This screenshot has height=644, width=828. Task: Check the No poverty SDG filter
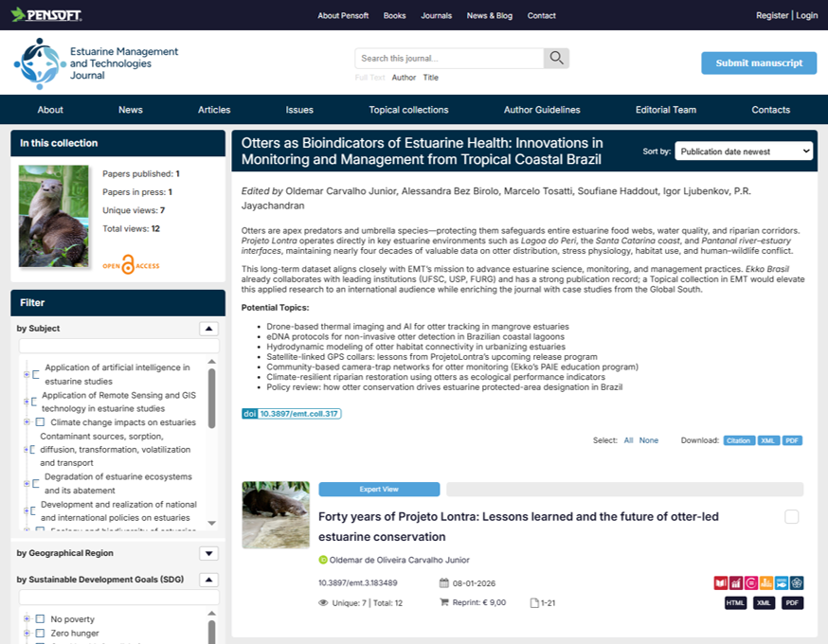(40, 618)
